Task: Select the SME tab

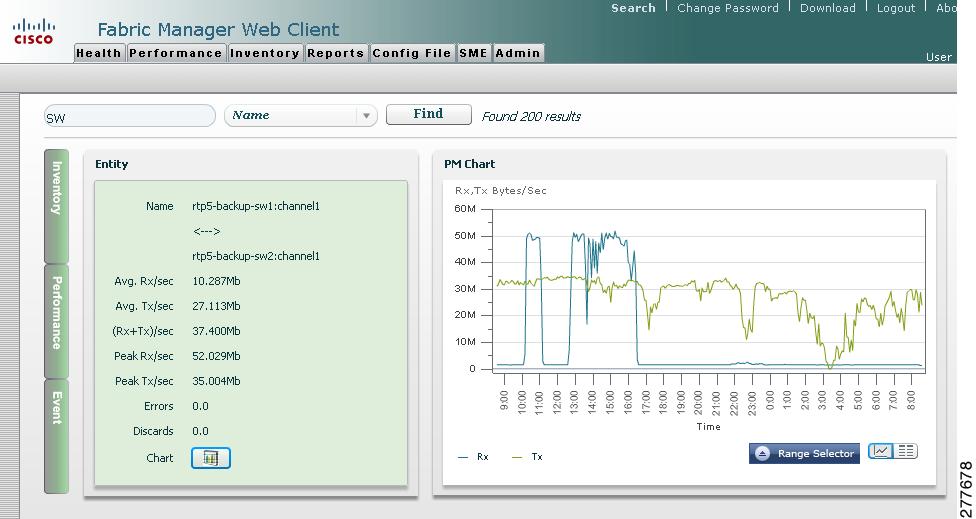Action: point(474,54)
